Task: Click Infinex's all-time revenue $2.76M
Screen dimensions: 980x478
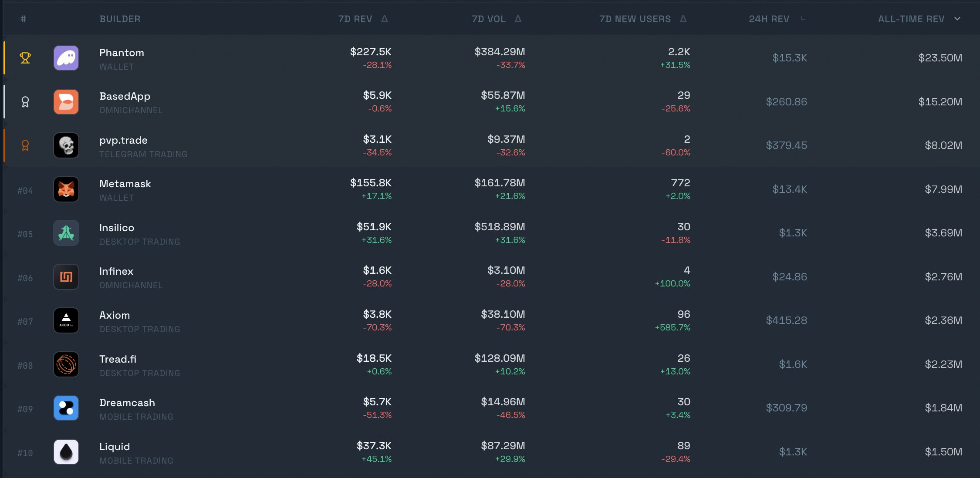Action: pos(943,277)
